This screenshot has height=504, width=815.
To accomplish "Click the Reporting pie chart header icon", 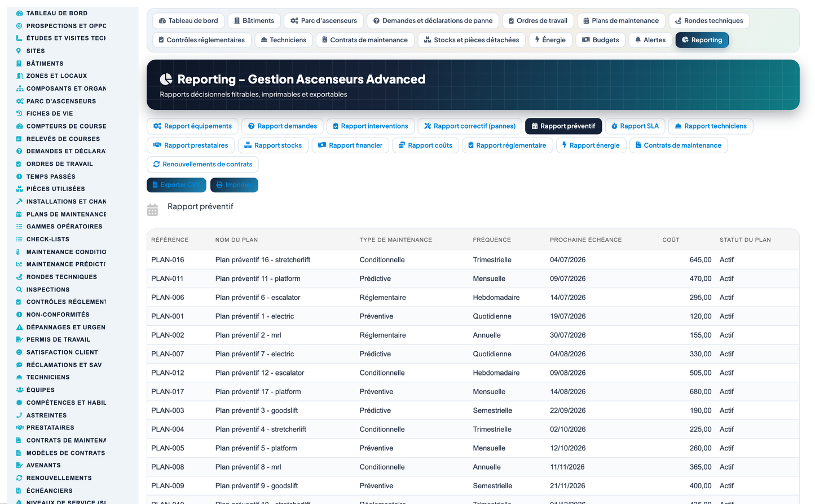I will [x=166, y=79].
